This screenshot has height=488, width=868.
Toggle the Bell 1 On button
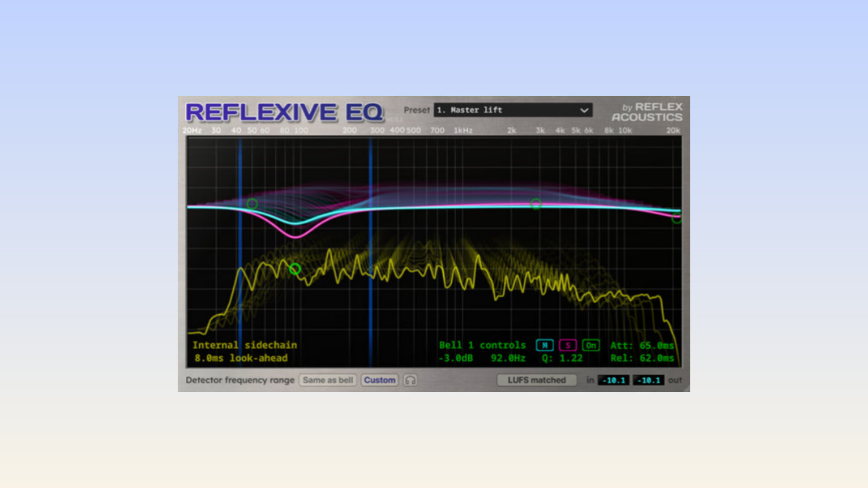pos(591,345)
